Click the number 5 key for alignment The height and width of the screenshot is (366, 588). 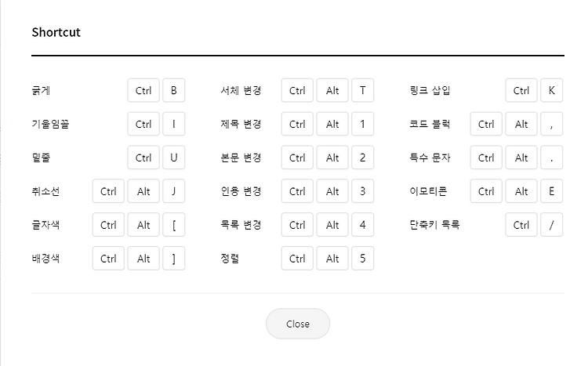tap(363, 259)
